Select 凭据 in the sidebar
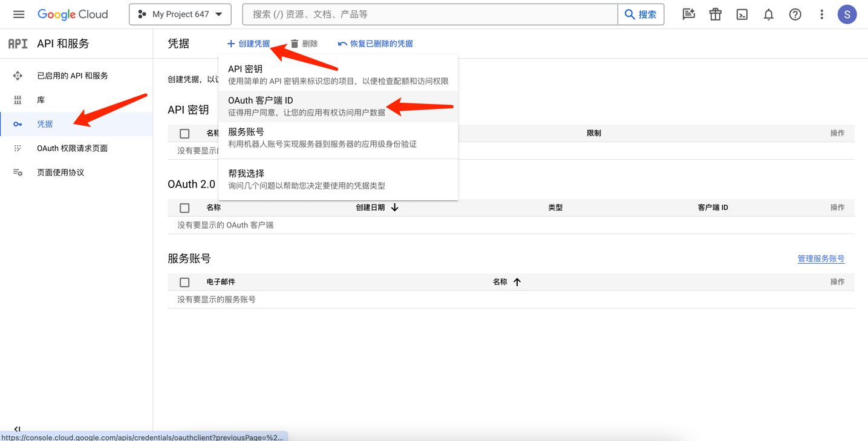The height and width of the screenshot is (441, 868). pyautogui.click(x=76, y=124)
